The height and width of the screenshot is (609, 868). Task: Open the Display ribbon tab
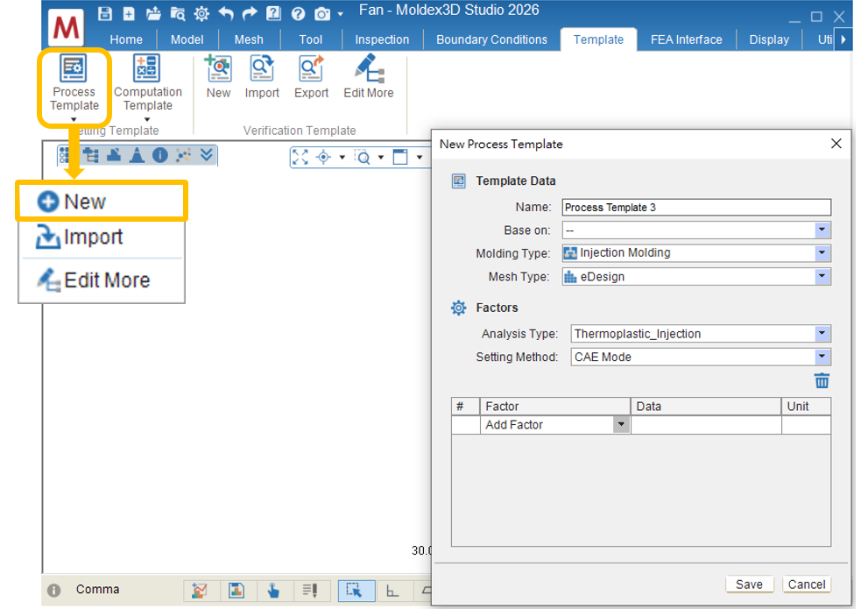coord(769,39)
